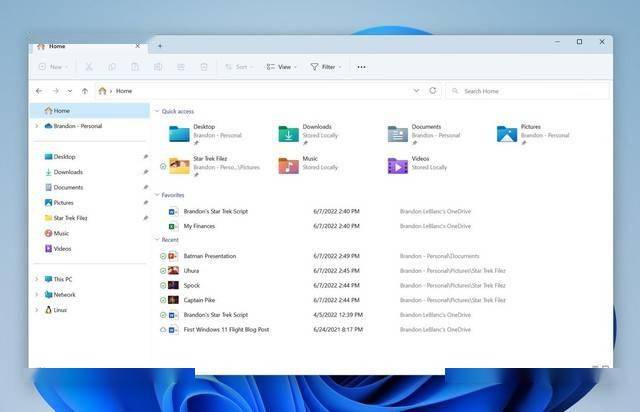Open the Music folder tile

coord(289,165)
